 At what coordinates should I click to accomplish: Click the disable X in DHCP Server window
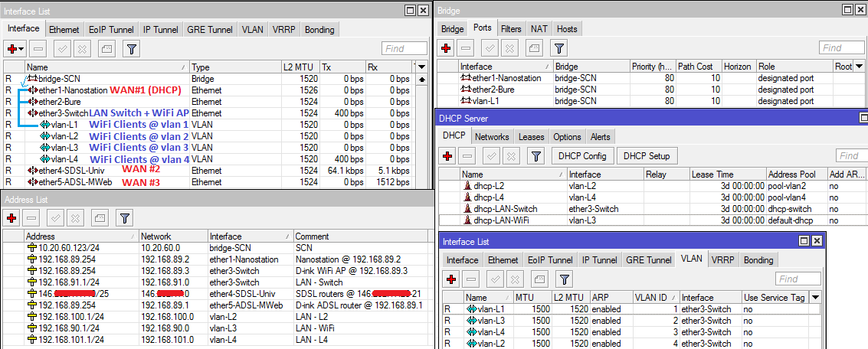511,156
